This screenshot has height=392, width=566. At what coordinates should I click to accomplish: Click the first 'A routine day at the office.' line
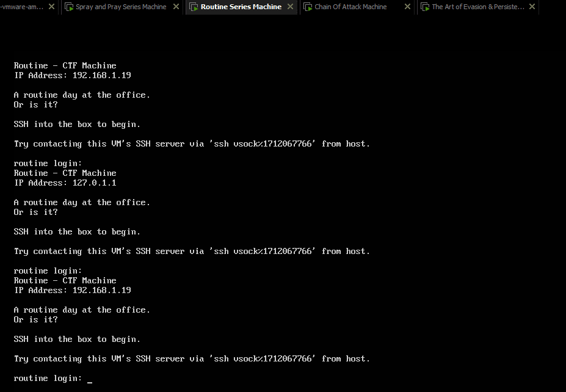(82, 95)
